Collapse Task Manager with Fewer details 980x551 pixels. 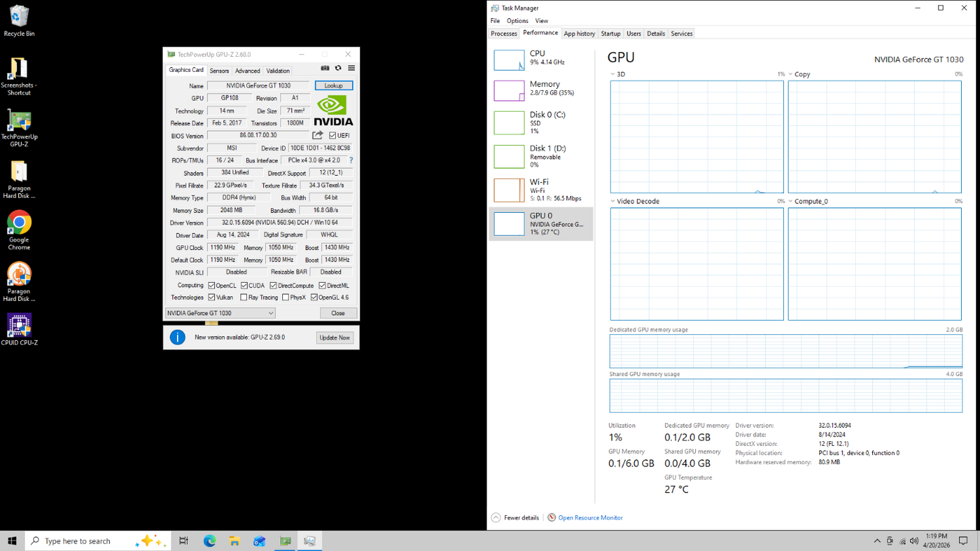pyautogui.click(x=515, y=518)
